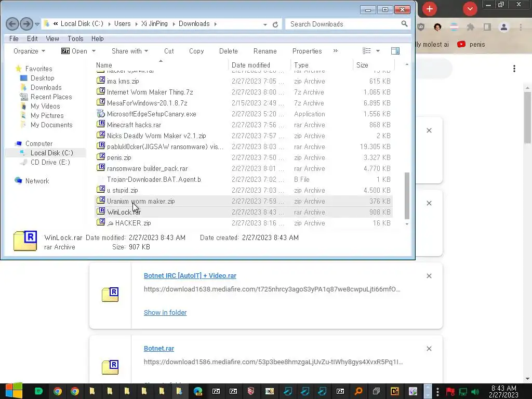
Task: Click the striped flag extension icon
Action: click(454, 27)
